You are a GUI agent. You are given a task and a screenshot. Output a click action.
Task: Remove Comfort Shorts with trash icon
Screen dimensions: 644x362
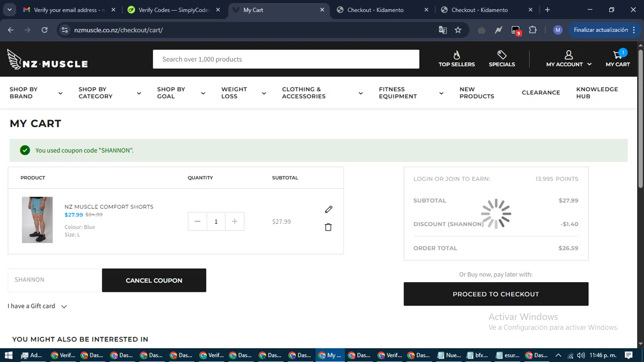(328, 227)
